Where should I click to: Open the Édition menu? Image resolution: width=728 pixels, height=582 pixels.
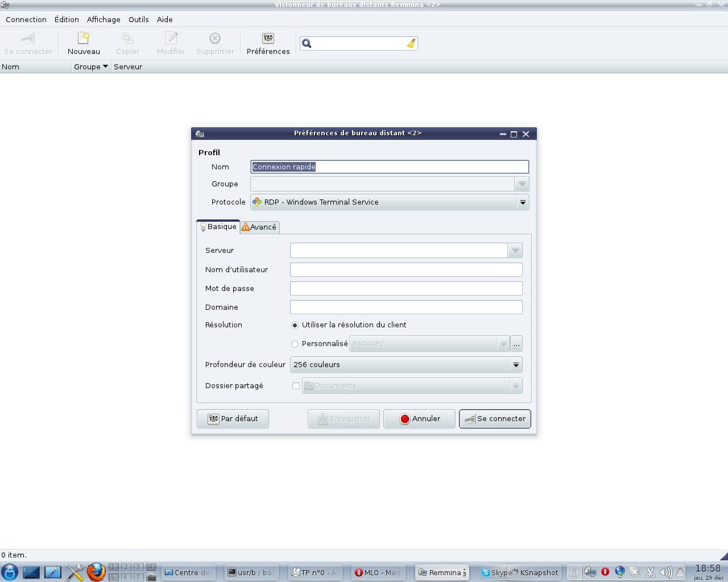(x=67, y=19)
